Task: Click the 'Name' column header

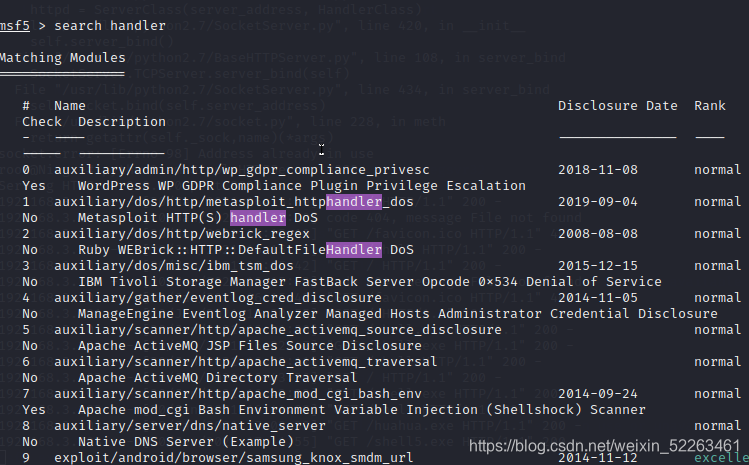Action: [70, 106]
